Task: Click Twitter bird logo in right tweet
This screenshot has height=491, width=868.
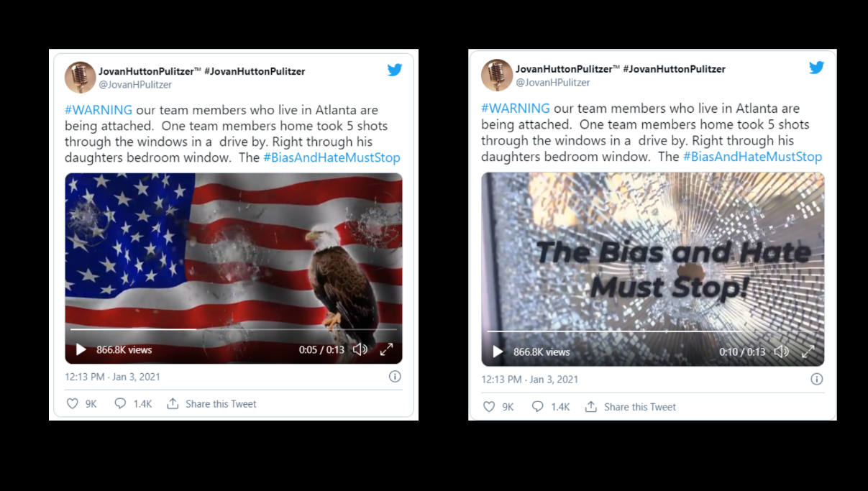Action: pos(816,68)
